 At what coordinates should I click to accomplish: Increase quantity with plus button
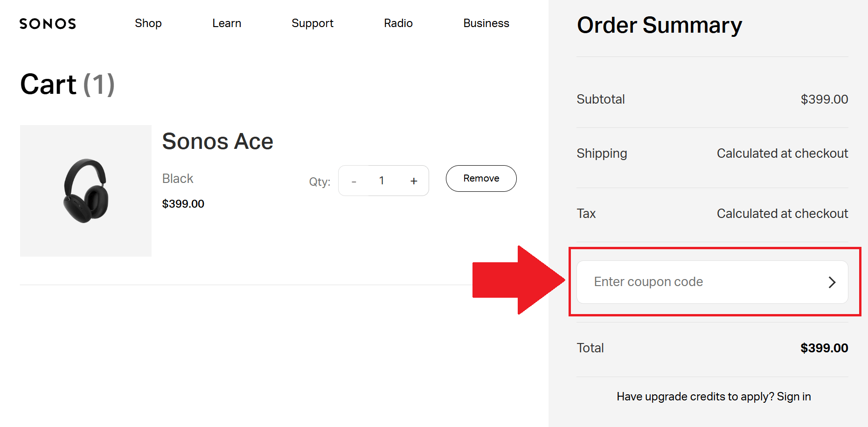[414, 181]
